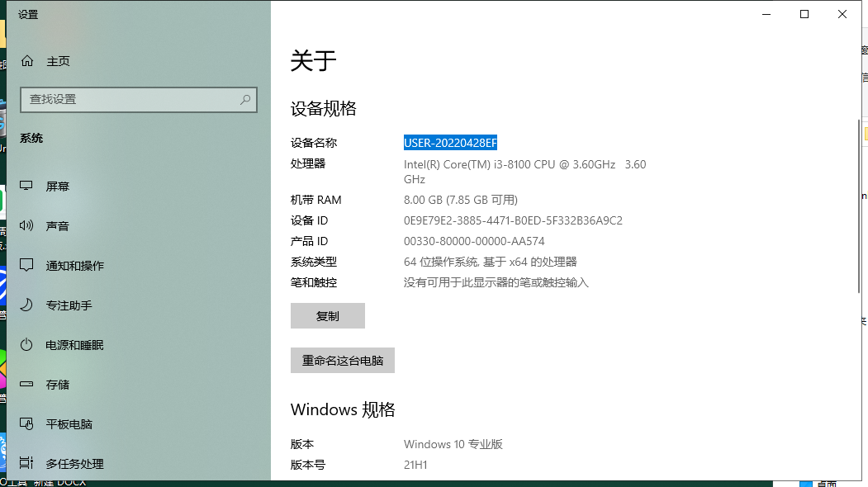
Task: Click the device ID value text
Action: click(x=513, y=220)
